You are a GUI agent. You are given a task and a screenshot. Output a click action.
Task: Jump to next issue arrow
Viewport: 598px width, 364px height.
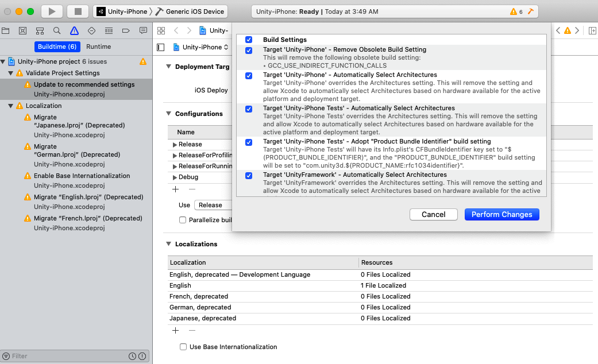click(577, 30)
